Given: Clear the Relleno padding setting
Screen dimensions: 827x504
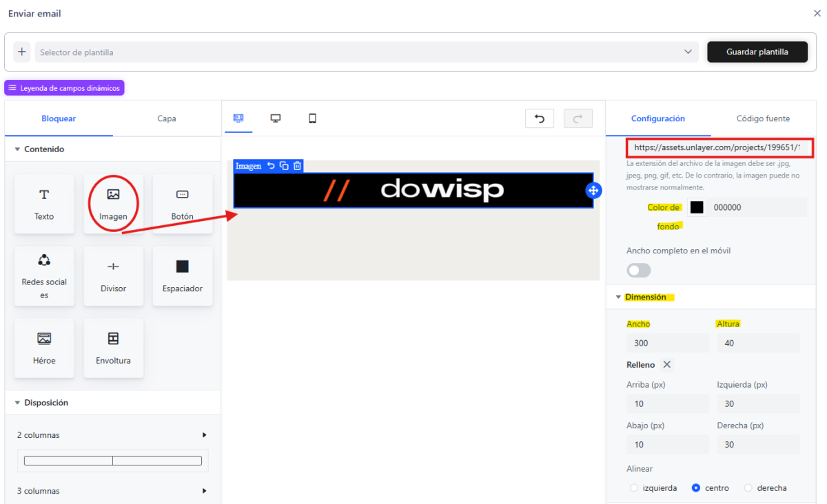Looking at the screenshot, I should coord(667,365).
